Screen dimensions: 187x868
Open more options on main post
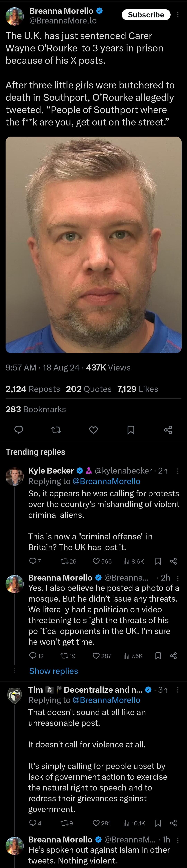pos(178,15)
